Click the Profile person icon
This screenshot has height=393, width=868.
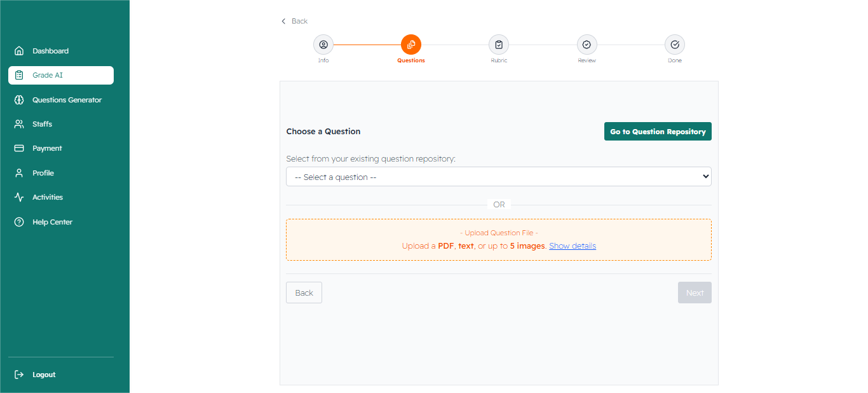pyautogui.click(x=19, y=173)
